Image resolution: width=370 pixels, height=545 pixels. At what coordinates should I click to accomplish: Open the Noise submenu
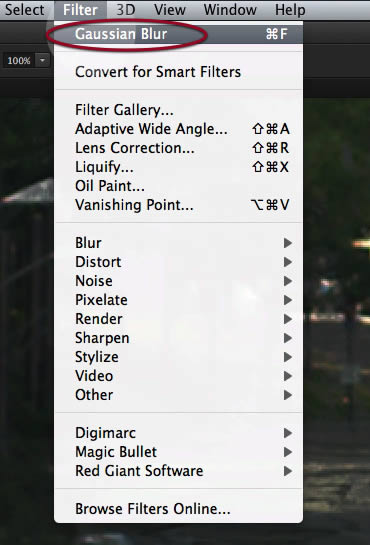[x=179, y=281]
